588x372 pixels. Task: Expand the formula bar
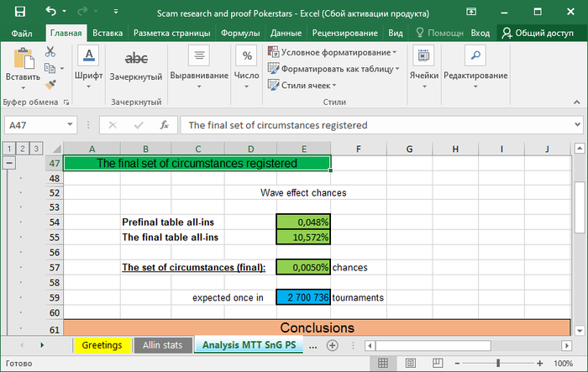(578, 125)
